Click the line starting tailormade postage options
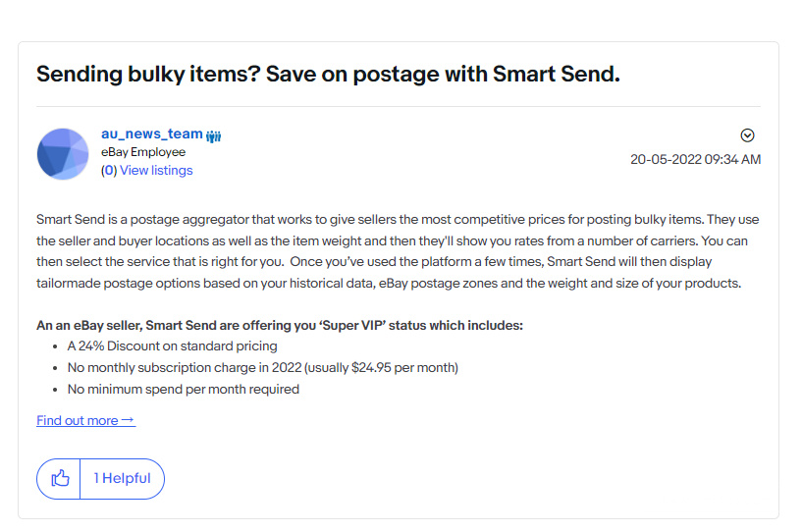The width and height of the screenshot is (802, 532). 388,283
